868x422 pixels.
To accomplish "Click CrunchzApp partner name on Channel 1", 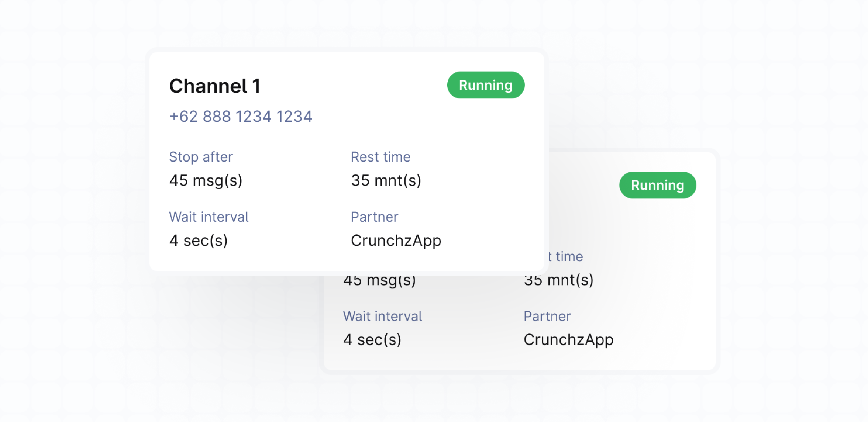I will 396,241.
